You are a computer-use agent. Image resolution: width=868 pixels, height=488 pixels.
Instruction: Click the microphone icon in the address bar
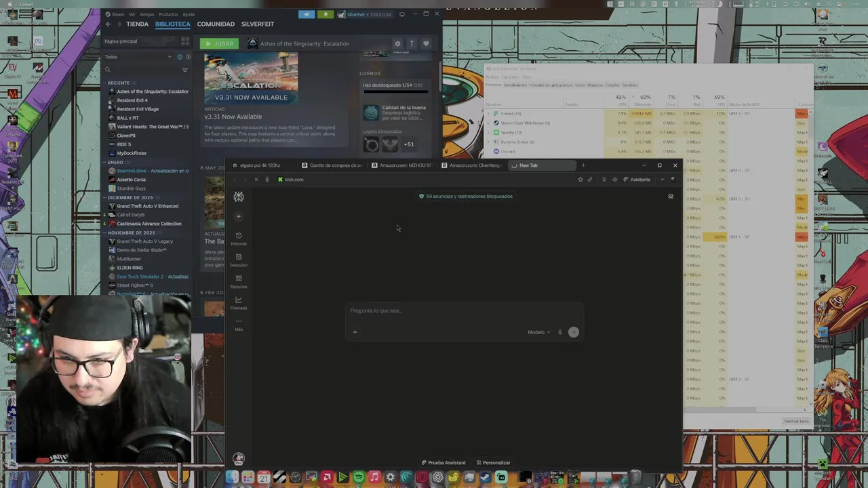[267, 180]
